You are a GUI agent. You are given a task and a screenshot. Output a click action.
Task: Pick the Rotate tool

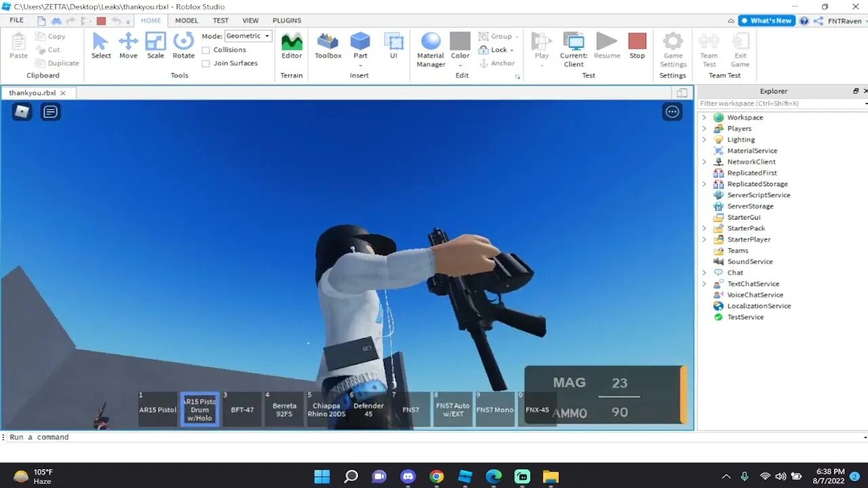[x=183, y=45]
